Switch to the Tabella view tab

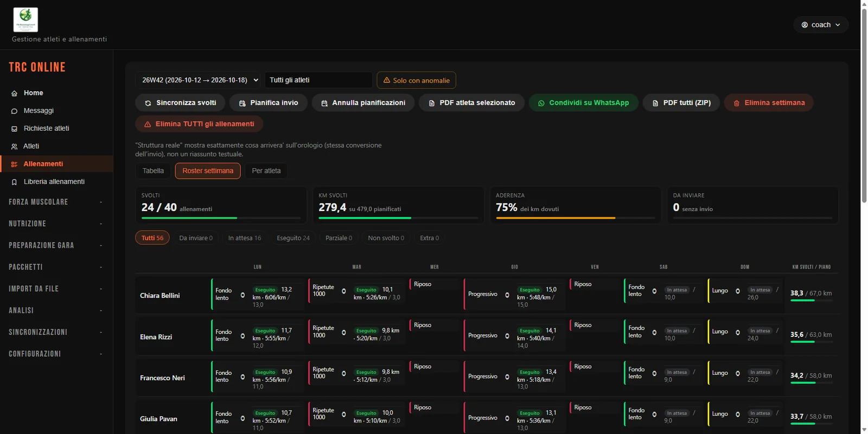pyautogui.click(x=153, y=171)
